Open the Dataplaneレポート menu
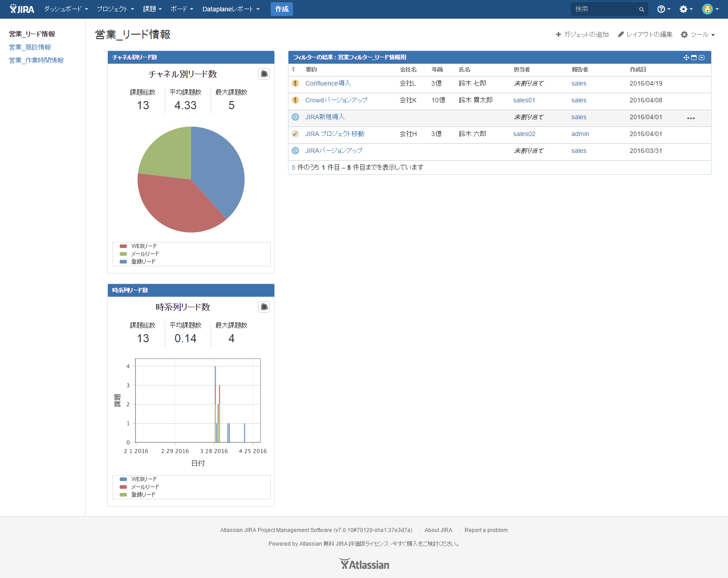The height and width of the screenshot is (578, 728). tap(231, 9)
